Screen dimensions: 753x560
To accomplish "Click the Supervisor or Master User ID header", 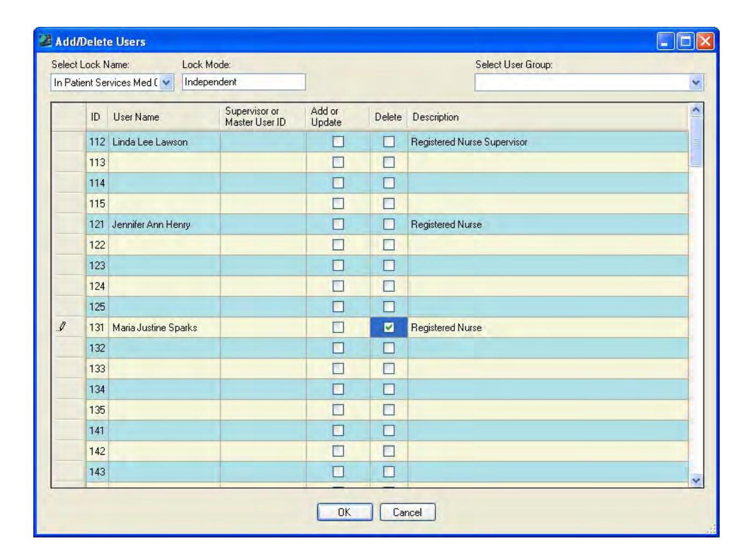I will 263,117.
